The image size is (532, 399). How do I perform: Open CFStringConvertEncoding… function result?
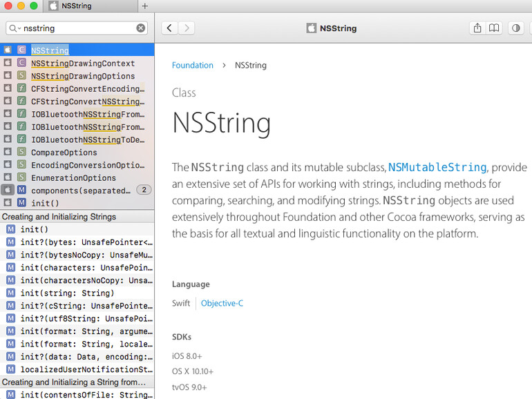tap(77, 88)
